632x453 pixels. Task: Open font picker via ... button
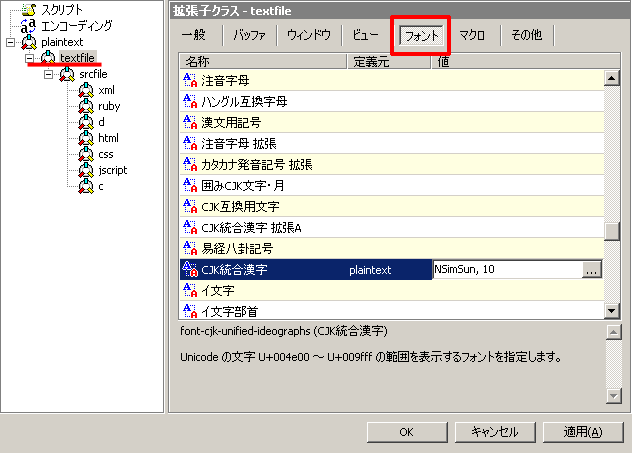point(591,270)
